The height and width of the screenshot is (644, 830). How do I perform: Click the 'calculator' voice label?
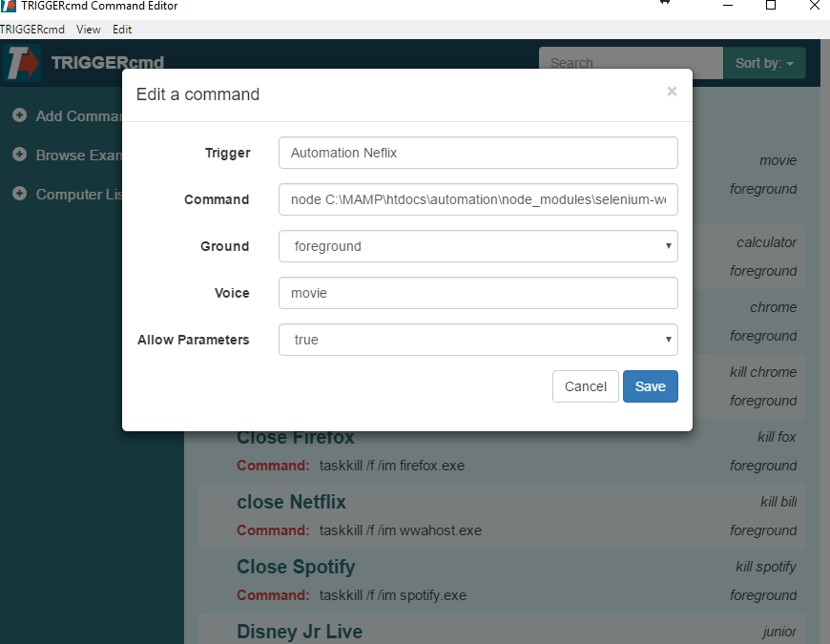[766, 242]
